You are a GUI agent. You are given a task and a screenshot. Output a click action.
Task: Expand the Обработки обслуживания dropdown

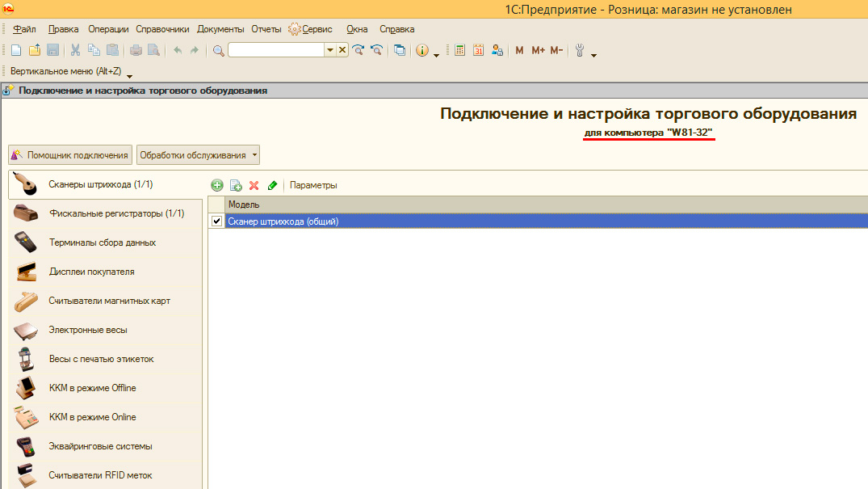click(x=254, y=154)
